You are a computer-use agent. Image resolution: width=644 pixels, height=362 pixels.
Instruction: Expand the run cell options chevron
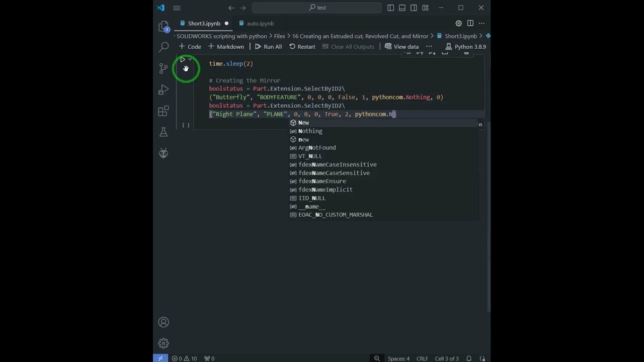coord(190,59)
